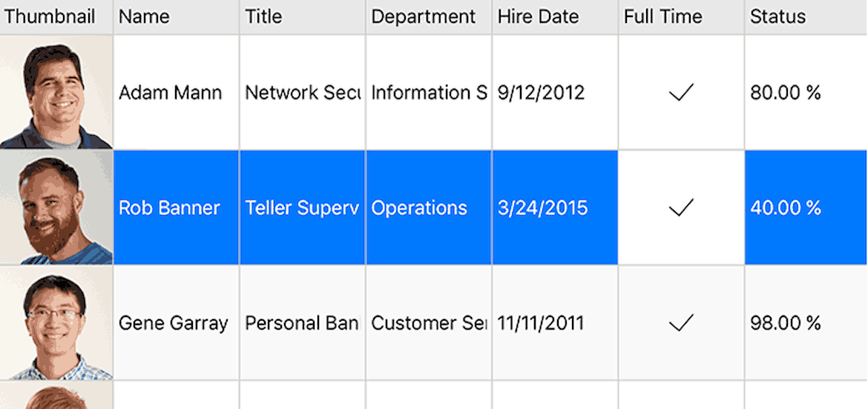Click the Network Security title cell

point(302,93)
